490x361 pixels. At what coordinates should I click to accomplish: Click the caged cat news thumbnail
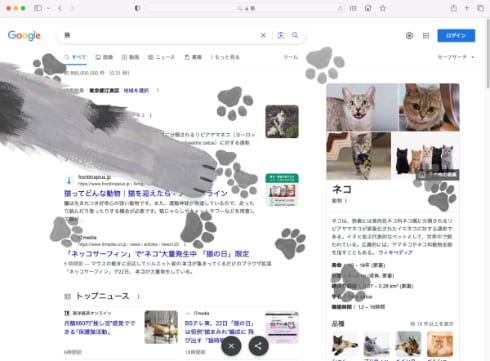click(161, 327)
